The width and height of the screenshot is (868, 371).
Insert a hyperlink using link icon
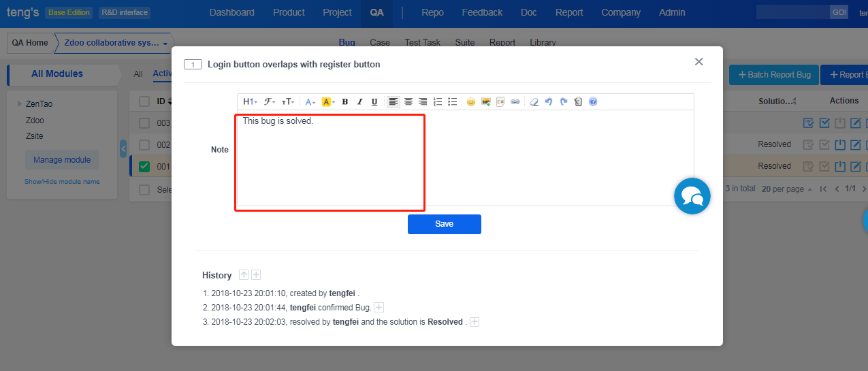point(515,102)
